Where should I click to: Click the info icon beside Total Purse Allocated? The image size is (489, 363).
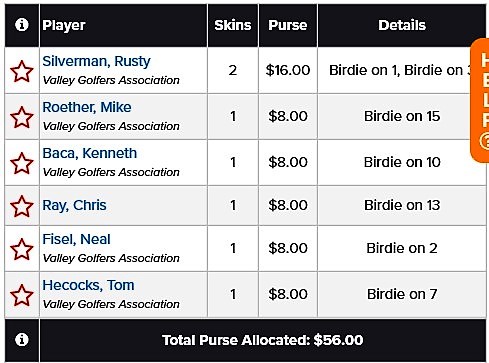[x=22, y=340]
